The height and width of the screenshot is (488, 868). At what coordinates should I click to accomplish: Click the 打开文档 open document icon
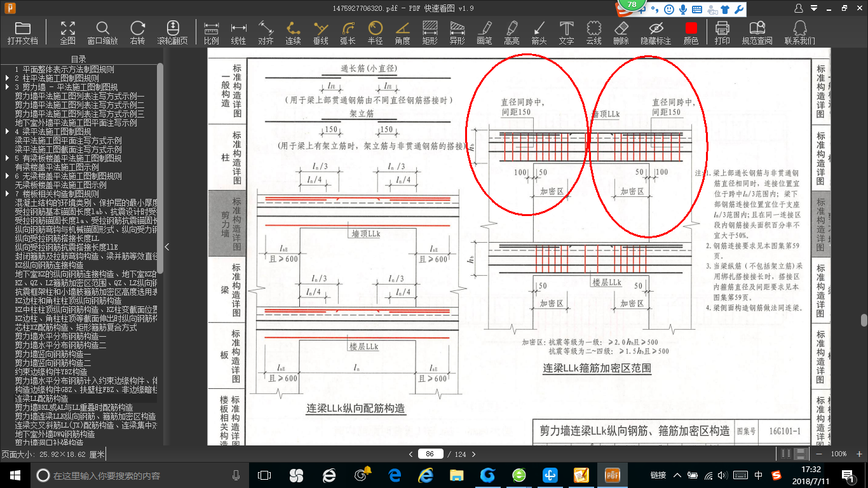click(23, 32)
